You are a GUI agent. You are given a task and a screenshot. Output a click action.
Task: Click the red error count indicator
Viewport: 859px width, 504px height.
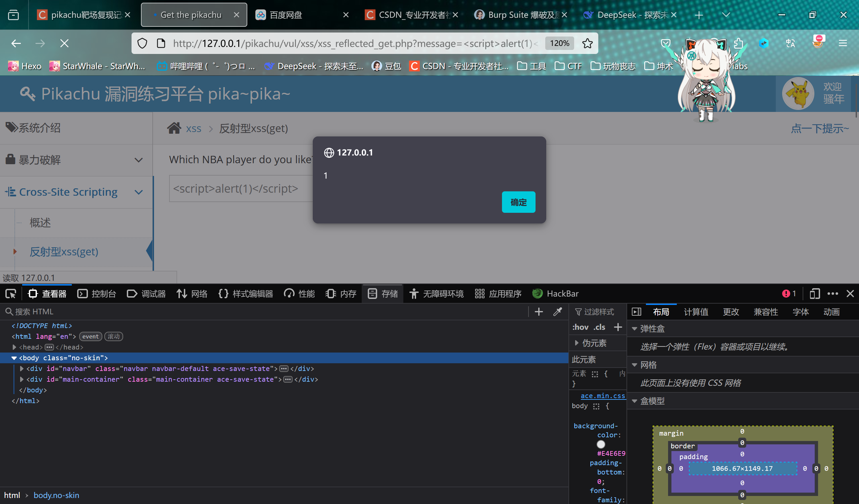[x=789, y=294]
